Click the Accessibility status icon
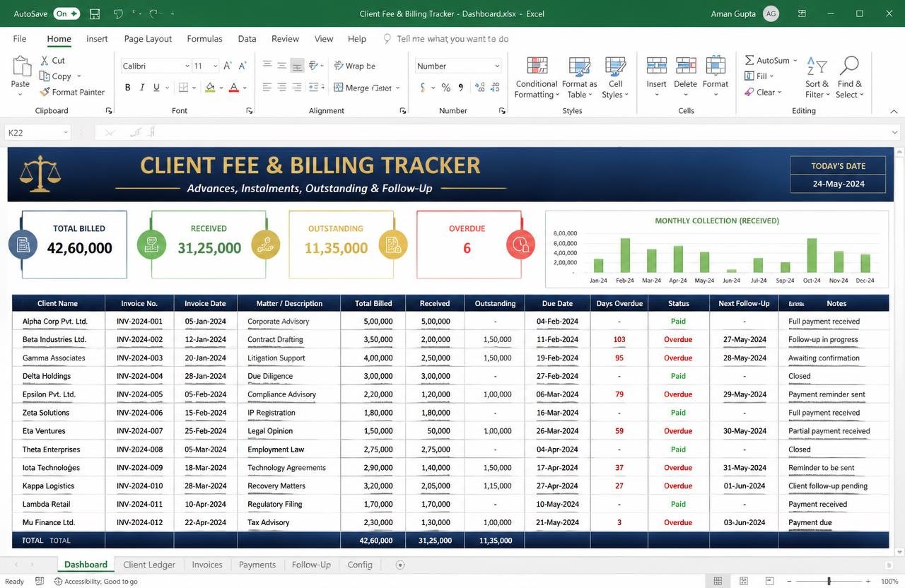 59,582
